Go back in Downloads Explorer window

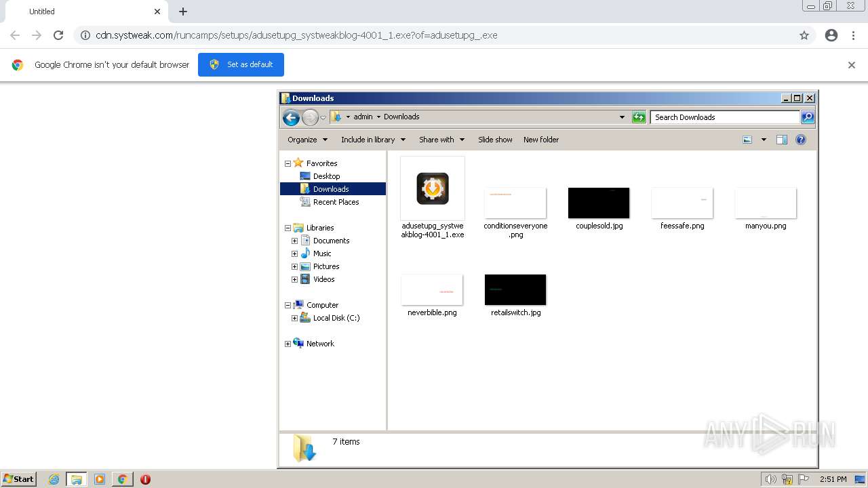coord(291,118)
